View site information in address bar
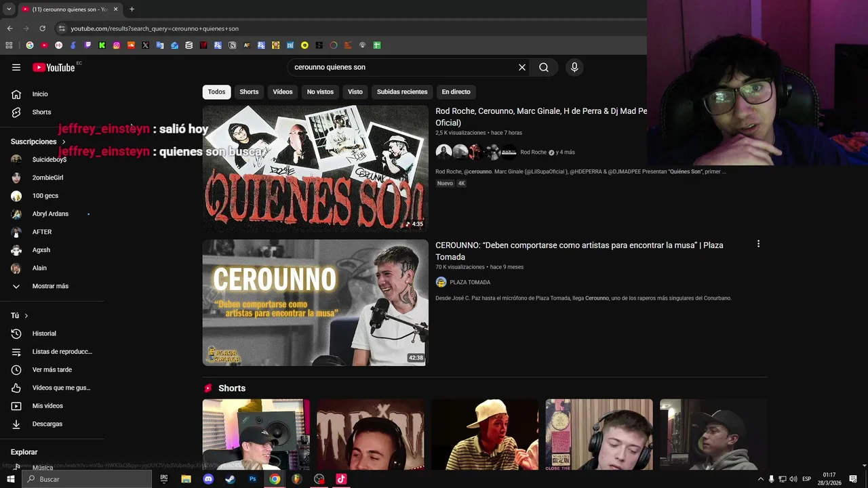The height and width of the screenshot is (488, 868). coord(62,28)
